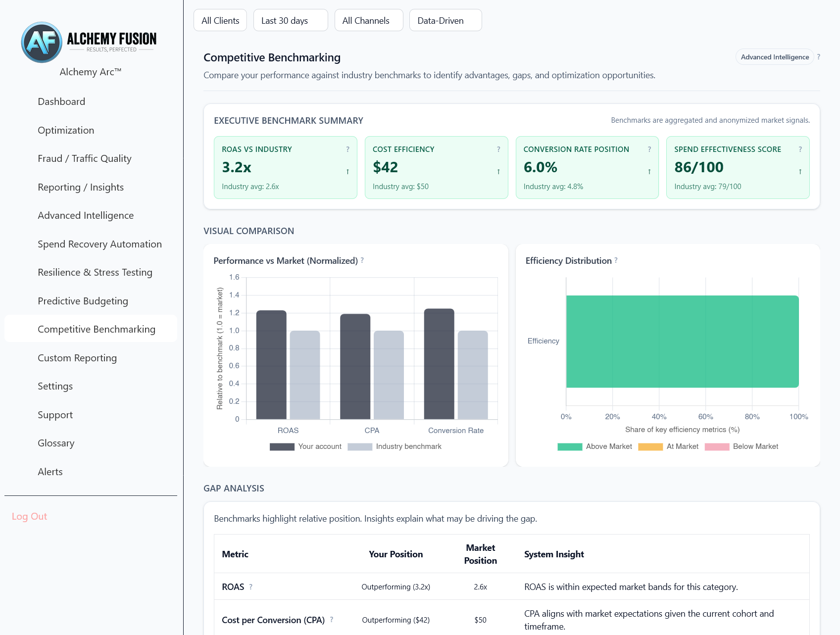The image size is (840, 635).
Task: Click help icon beside Performance vs Market title
Action: (362, 260)
